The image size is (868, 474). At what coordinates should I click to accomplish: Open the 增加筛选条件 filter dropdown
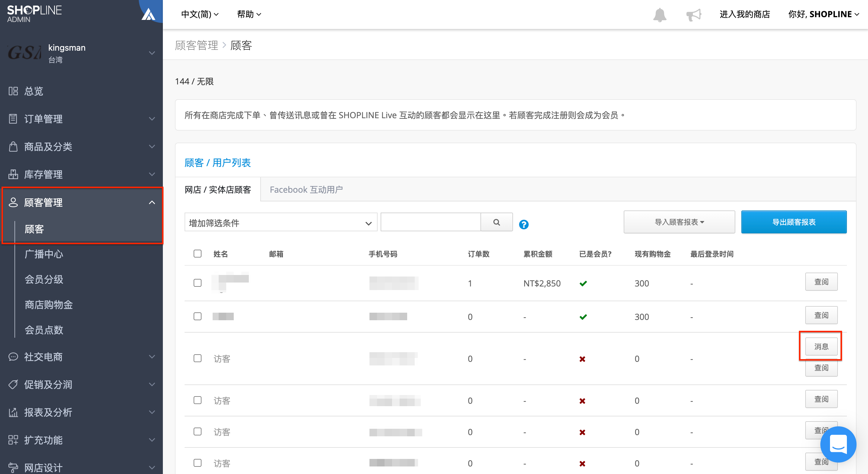pyautogui.click(x=281, y=222)
